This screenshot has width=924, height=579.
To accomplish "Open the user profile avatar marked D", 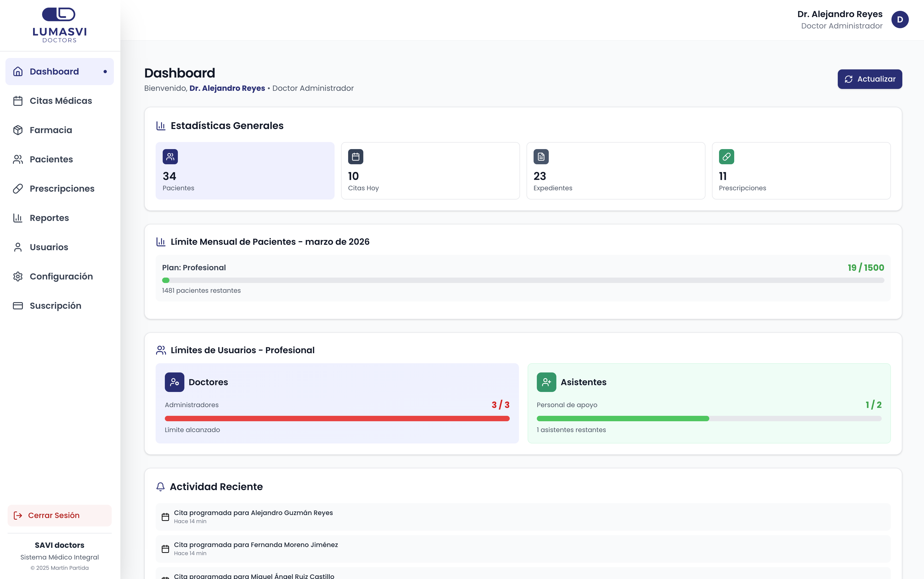I will click(x=900, y=20).
